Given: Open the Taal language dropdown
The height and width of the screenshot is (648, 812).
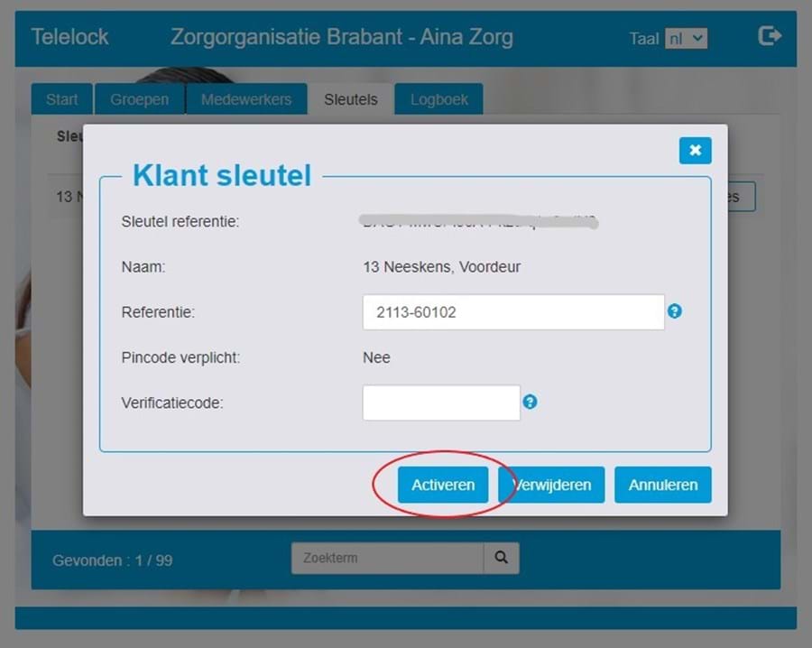Looking at the screenshot, I should 688,38.
